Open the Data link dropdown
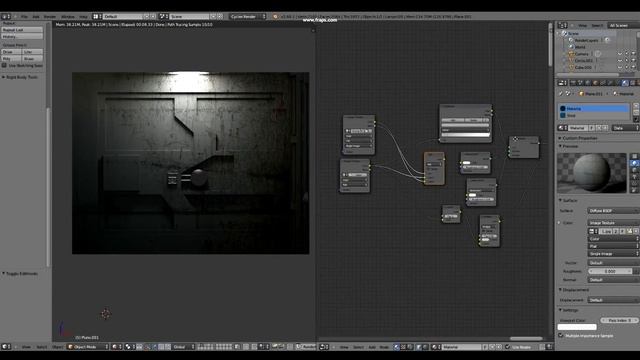The height and width of the screenshot is (360, 640). tap(625, 128)
